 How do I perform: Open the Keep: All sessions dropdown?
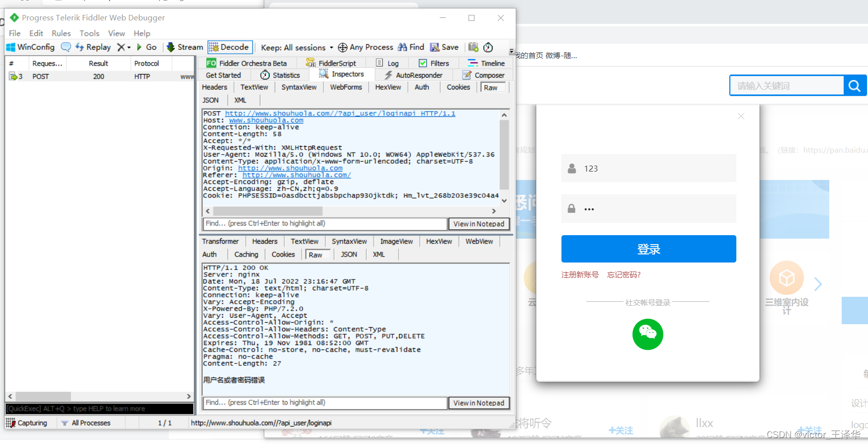click(297, 48)
